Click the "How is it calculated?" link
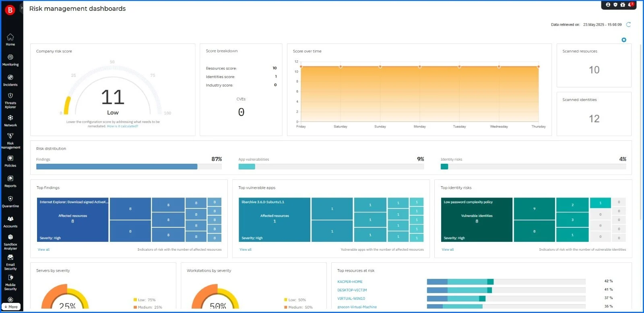This screenshot has width=644, height=313. (122, 126)
